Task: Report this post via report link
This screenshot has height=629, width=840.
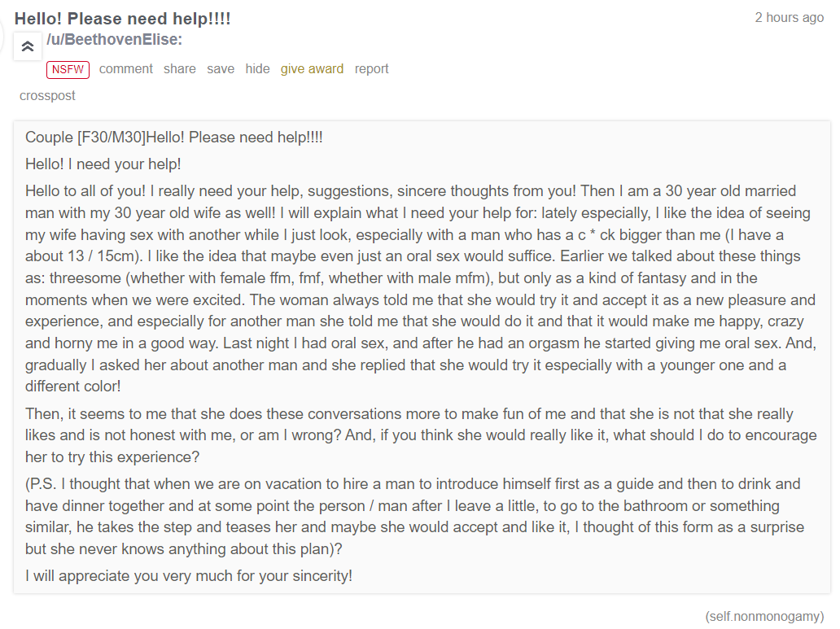Action: [x=372, y=69]
